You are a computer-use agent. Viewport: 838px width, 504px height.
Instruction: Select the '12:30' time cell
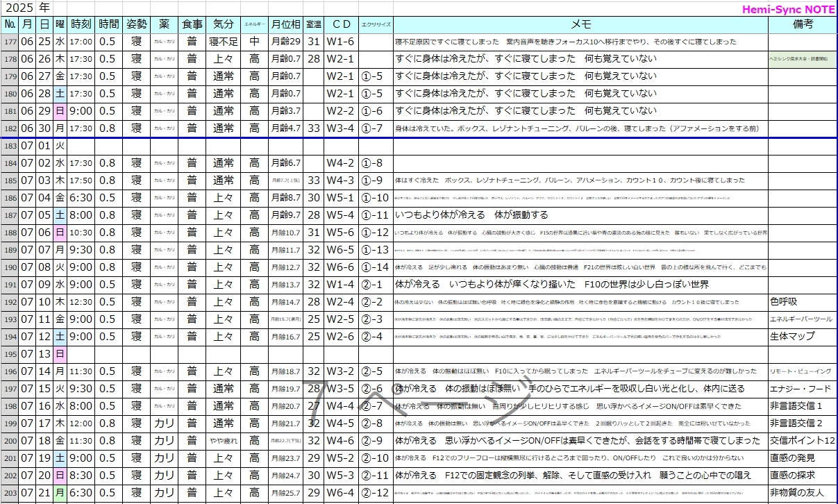pos(81,302)
